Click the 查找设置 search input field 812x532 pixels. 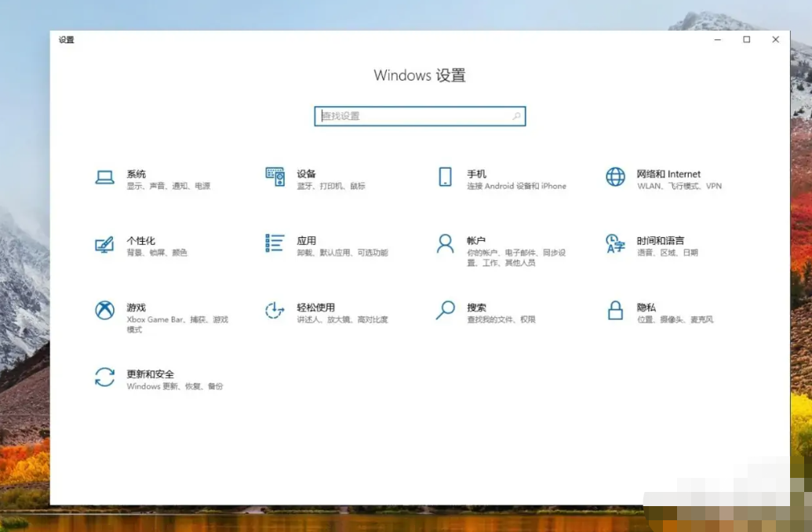coord(412,116)
